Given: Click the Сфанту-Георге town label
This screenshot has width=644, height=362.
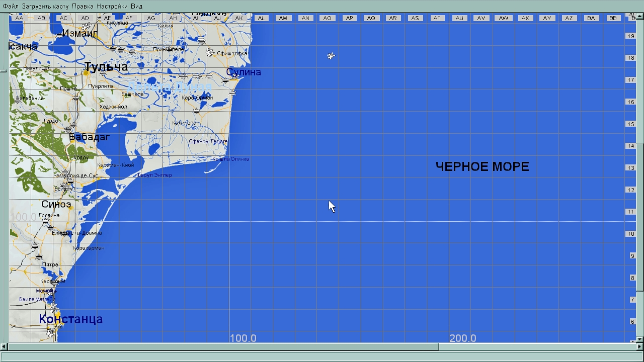Looking at the screenshot, I should click(208, 141).
